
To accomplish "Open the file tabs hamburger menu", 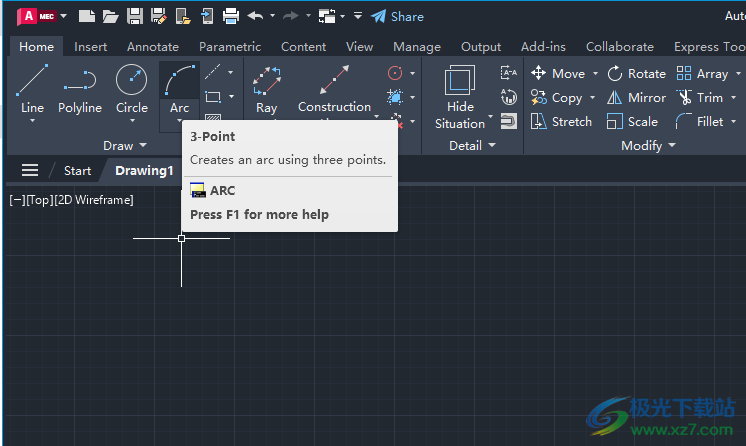I will 29,170.
